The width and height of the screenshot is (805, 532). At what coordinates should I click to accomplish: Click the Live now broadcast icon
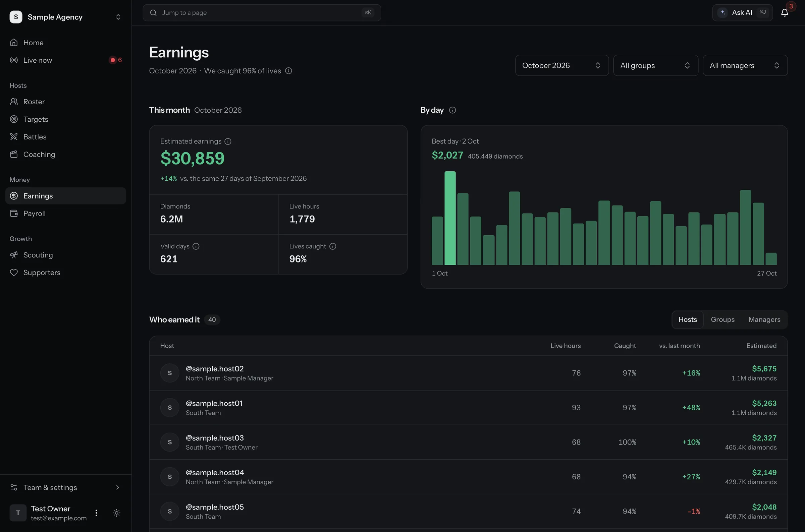[x=14, y=60]
